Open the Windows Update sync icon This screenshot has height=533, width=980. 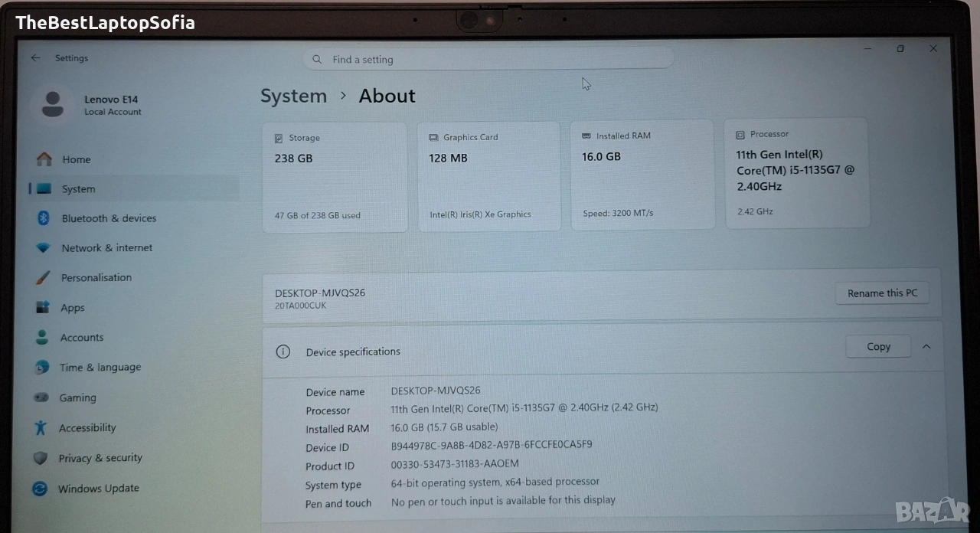[41, 489]
